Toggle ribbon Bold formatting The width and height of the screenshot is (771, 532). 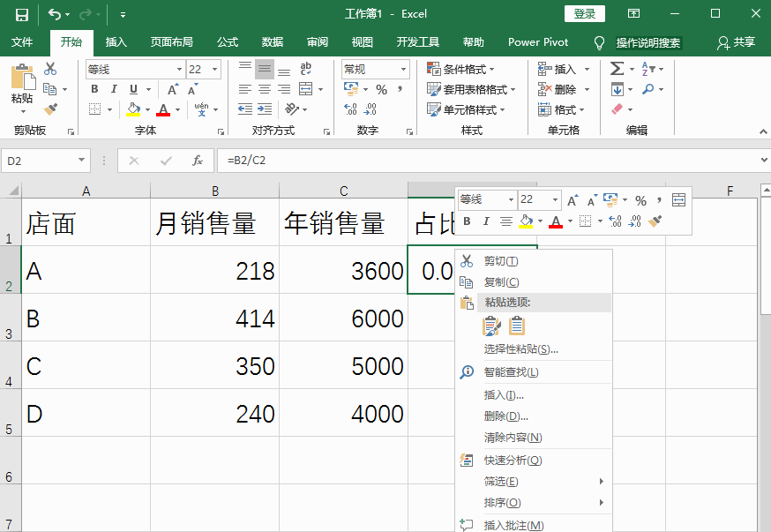tap(94, 89)
